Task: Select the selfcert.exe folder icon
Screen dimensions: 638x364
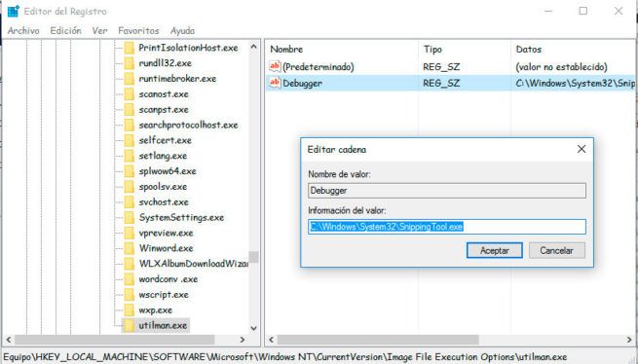Action: point(130,141)
